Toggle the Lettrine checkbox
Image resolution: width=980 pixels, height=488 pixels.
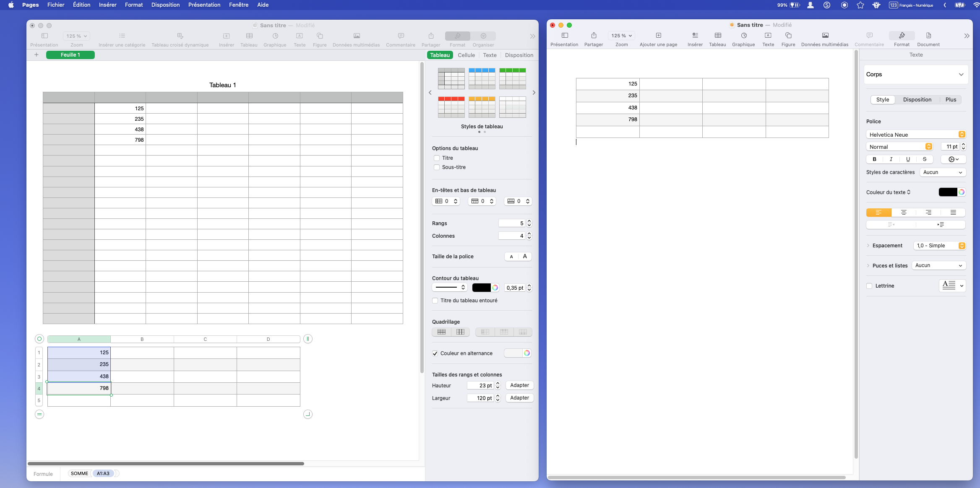pyautogui.click(x=869, y=286)
